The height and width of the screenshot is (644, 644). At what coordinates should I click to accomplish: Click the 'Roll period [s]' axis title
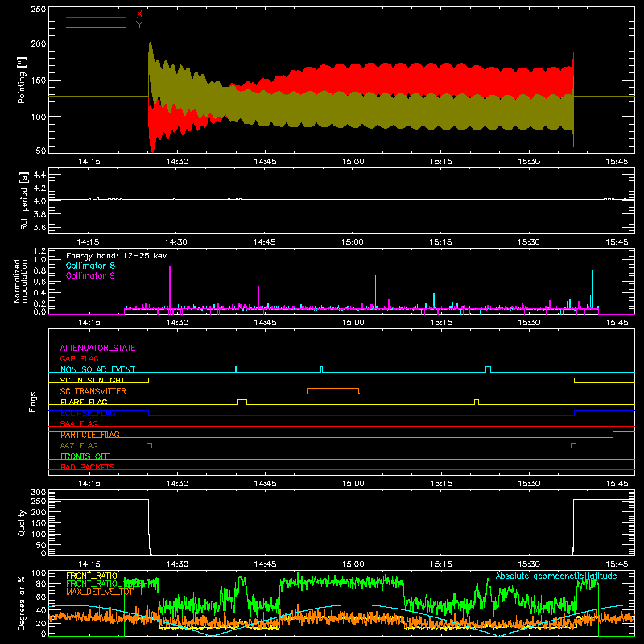coord(24,200)
